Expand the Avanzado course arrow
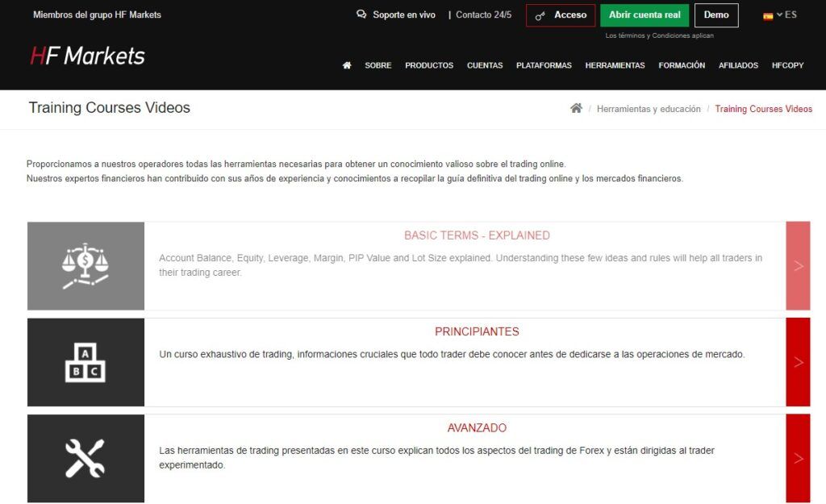Viewport: 826px width, 504px height. click(798, 458)
